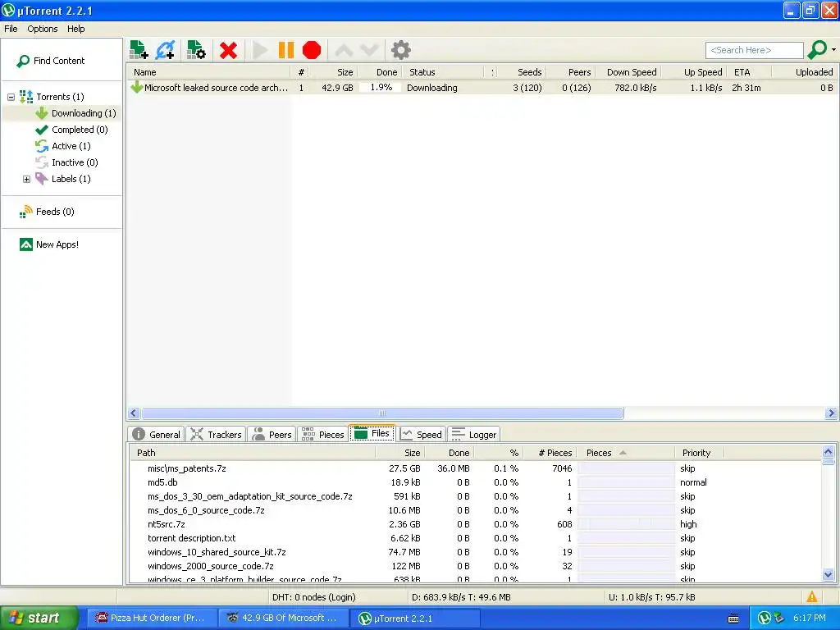840x630 pixels.
Task: Select the Microsoft leaked source code torrent row
Action: tap(482, 87)
